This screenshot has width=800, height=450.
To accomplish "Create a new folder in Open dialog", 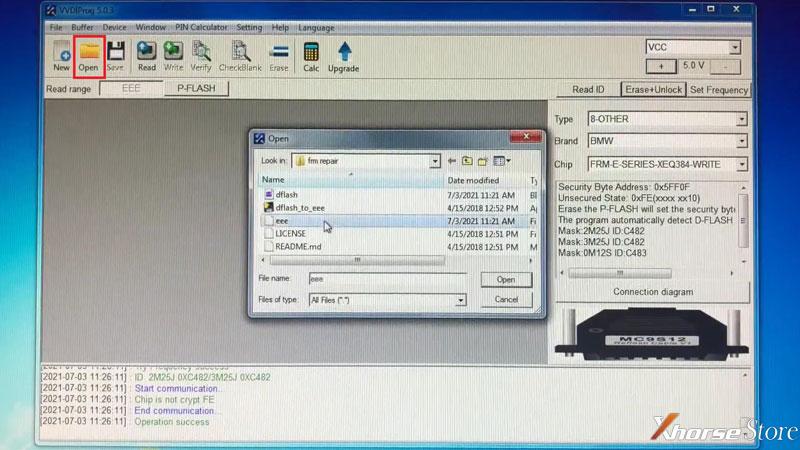I will pyautogui.click(x=483, y=161).
